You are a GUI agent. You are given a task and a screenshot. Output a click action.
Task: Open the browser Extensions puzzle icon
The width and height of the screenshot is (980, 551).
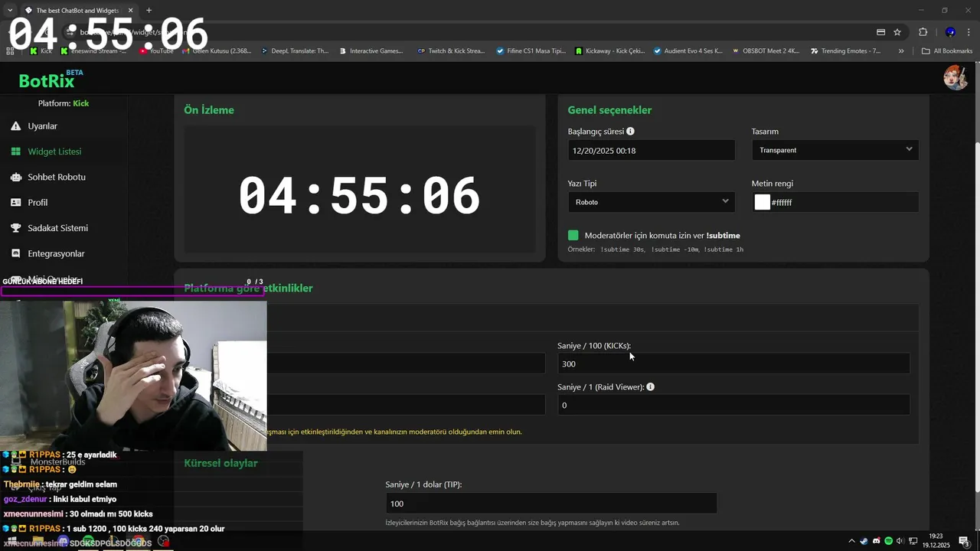pyautogui.click(x=923, y=32)
